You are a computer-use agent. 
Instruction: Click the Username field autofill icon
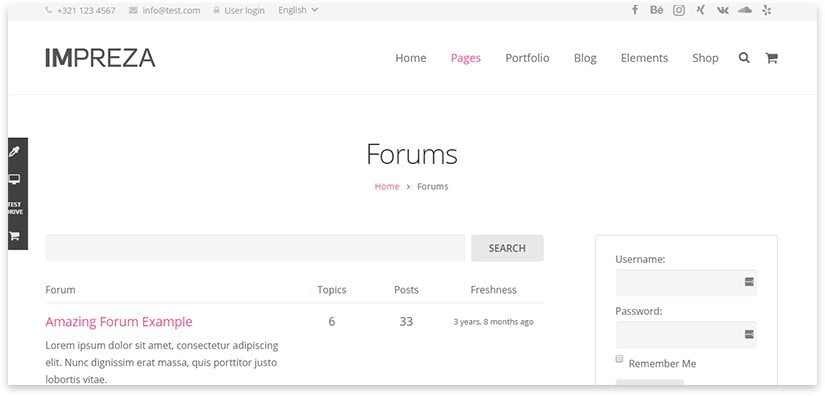tap(749, 282)
